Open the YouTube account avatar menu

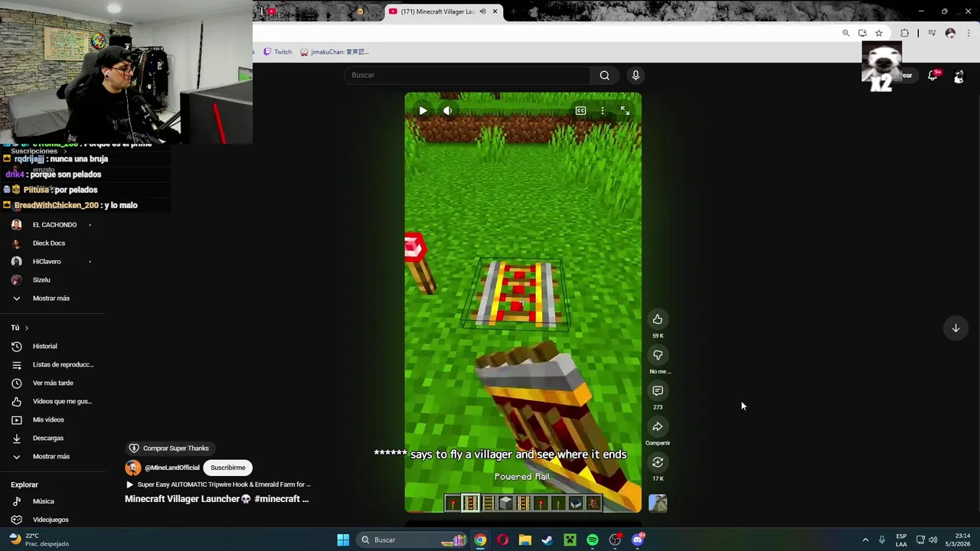coord(959,76)
